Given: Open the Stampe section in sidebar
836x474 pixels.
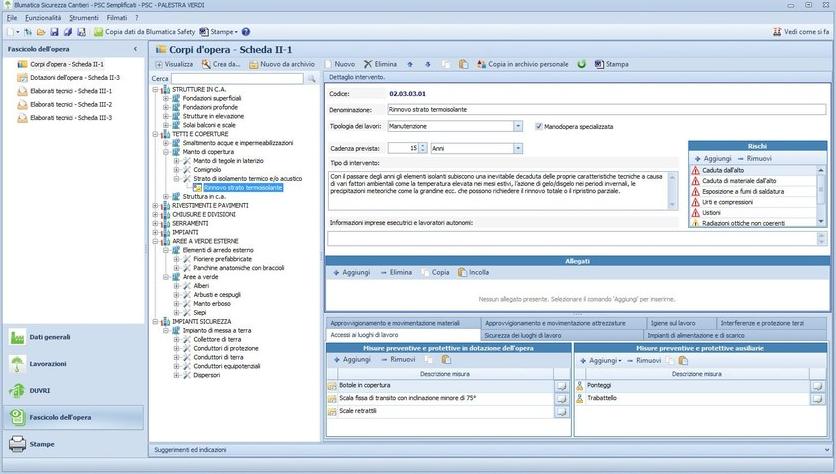Looking at the screenshot, I should coord(74,444).
